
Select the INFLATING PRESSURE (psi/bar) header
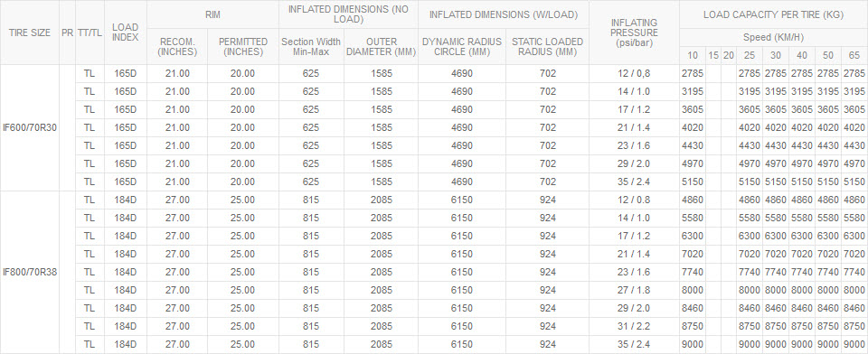[634, 33]
